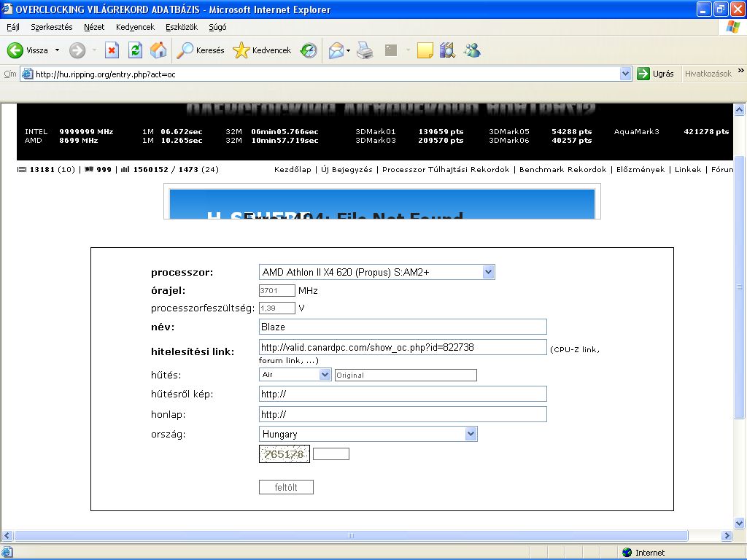The height and width of the screenshot is (560, 747).
Task: Open the hűtés Air cooling dropdown
Action: point(325,374)
